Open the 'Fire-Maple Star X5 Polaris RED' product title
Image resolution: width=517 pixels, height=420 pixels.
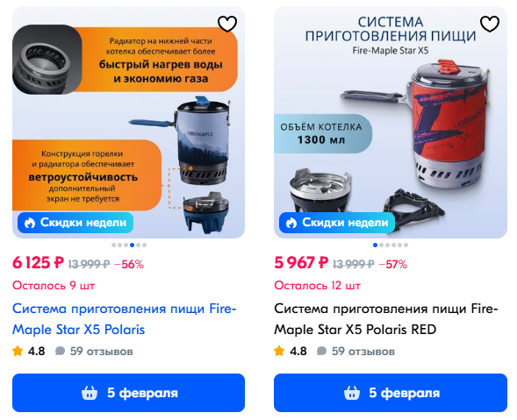pos(385,319)
